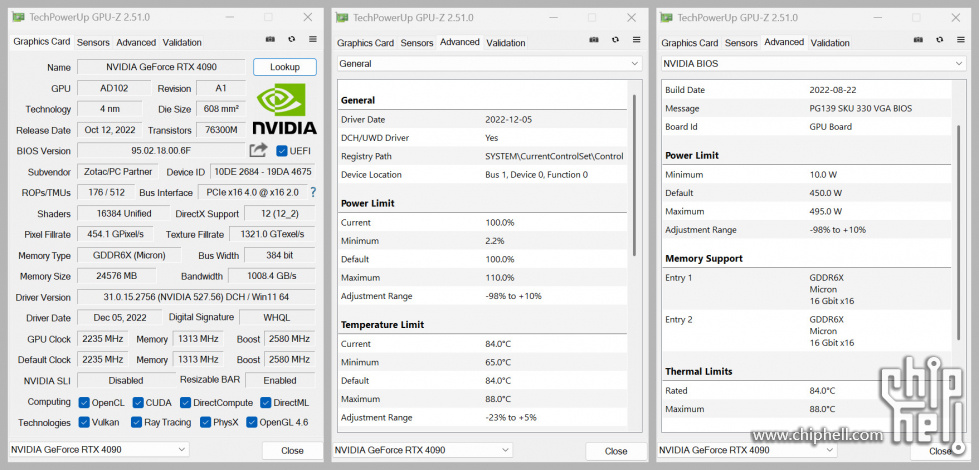Image resolution: width=979 pixels, height=470 pixels.
Task: Open the NVIDIA BIOS category dropdown
Action: pos(814,64)
